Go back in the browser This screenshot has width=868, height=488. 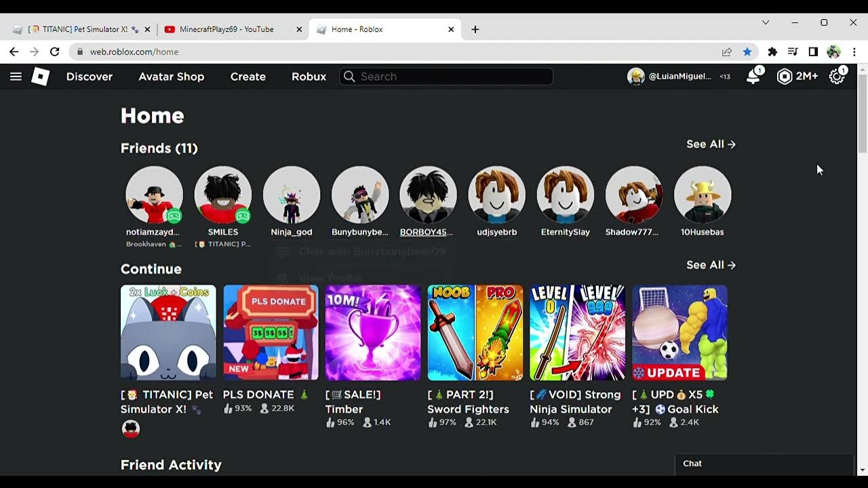[x=14, y=52]
